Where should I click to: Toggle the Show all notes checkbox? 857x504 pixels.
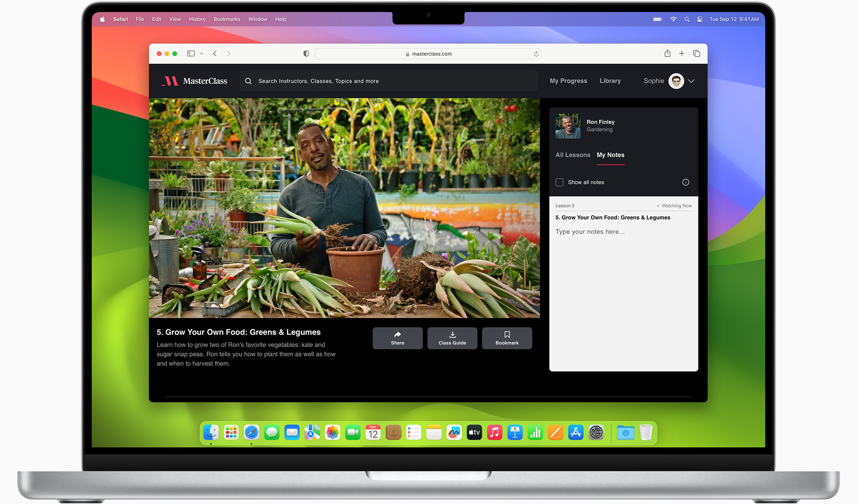coord(558,182)
